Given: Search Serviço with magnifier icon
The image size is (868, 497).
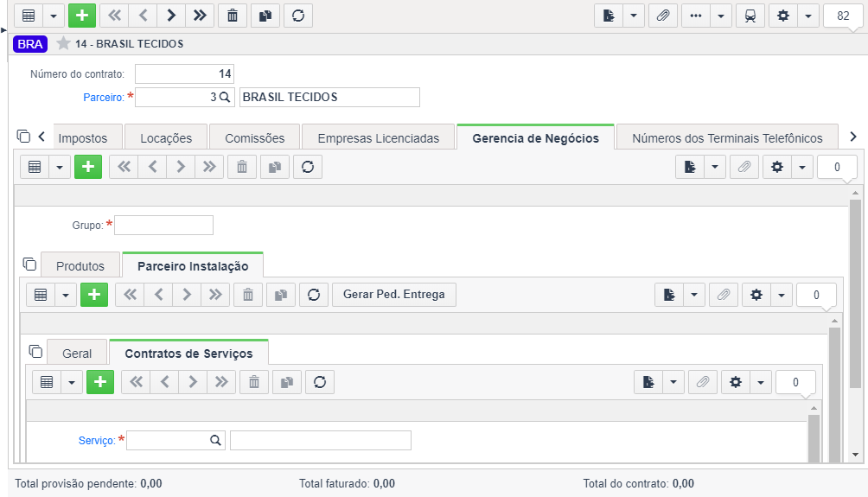Looking at the screenshot, I should point(215,441).
